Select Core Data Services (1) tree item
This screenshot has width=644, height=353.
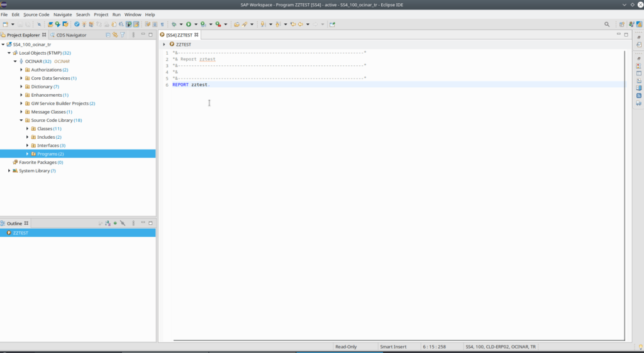point(54,79)
